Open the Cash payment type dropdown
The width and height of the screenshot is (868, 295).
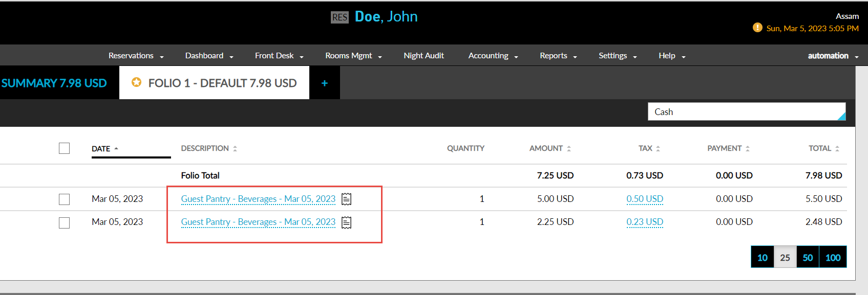pyautogui.click(x=747, y=112)
